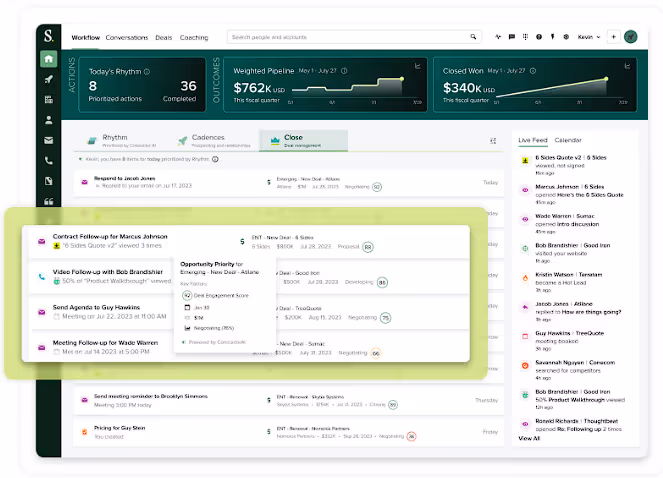Click info icon beside Closed Won dates
The width and height of the screenshot is (663, 478).
(x=533, y=71)
